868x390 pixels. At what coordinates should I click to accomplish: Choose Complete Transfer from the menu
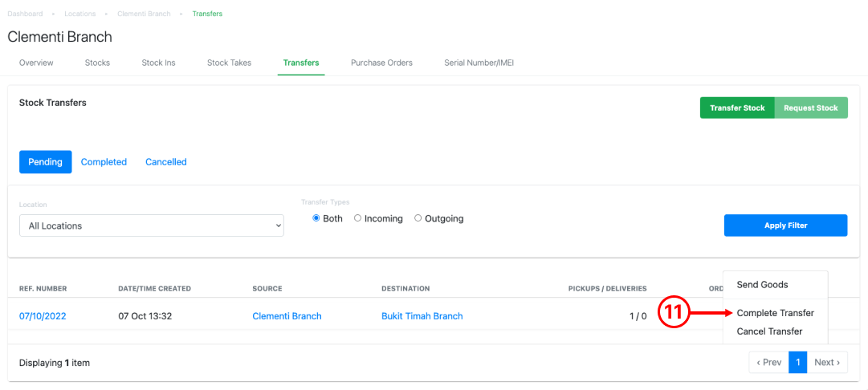point(775,313)
